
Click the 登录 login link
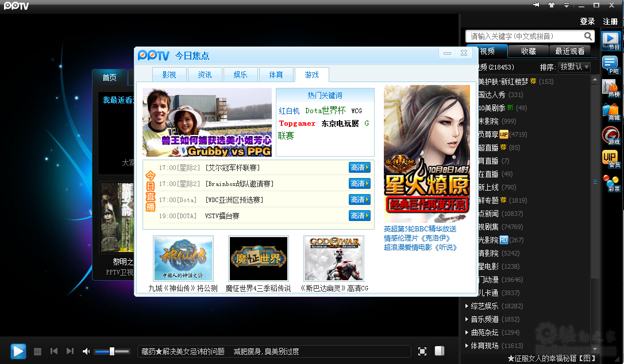click(587, 21)
